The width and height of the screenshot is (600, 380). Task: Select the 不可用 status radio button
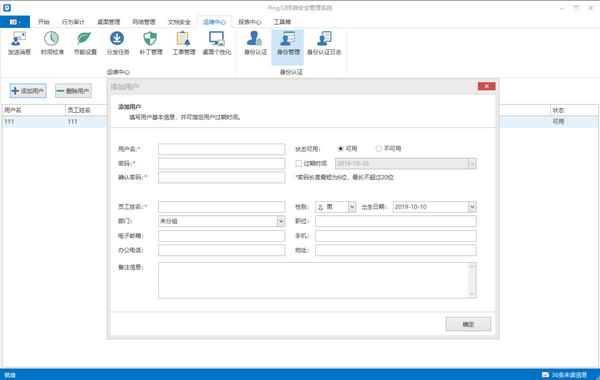click(x=378, y=148)
